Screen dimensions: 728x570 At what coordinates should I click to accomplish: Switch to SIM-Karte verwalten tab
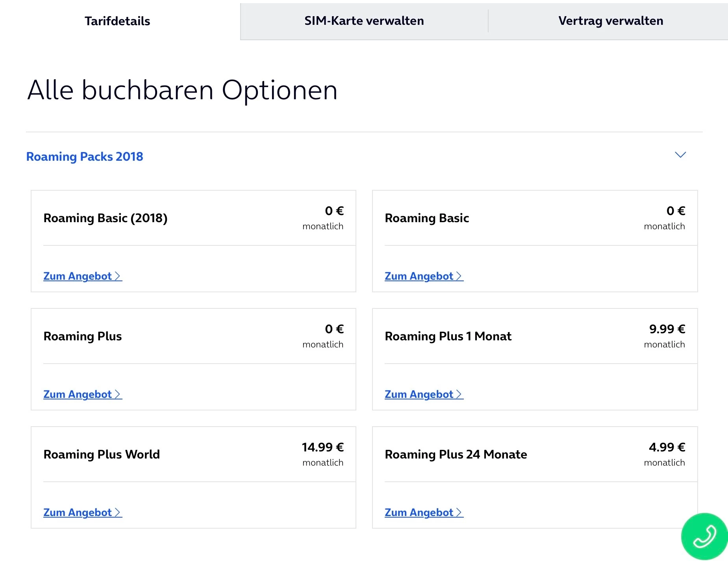tap(364, 21)
